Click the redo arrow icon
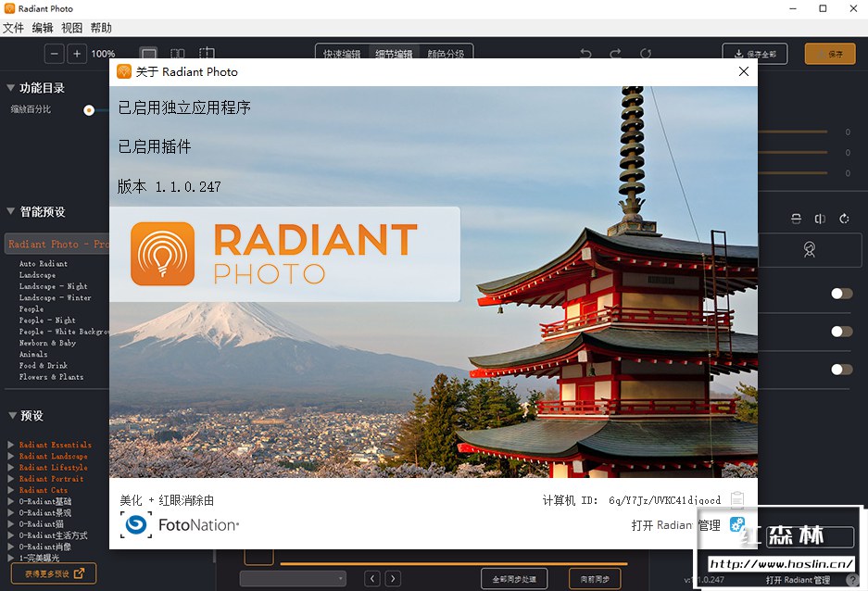Image resolution: width=868 pixels, height=591 pixels. tap(615, 54)
